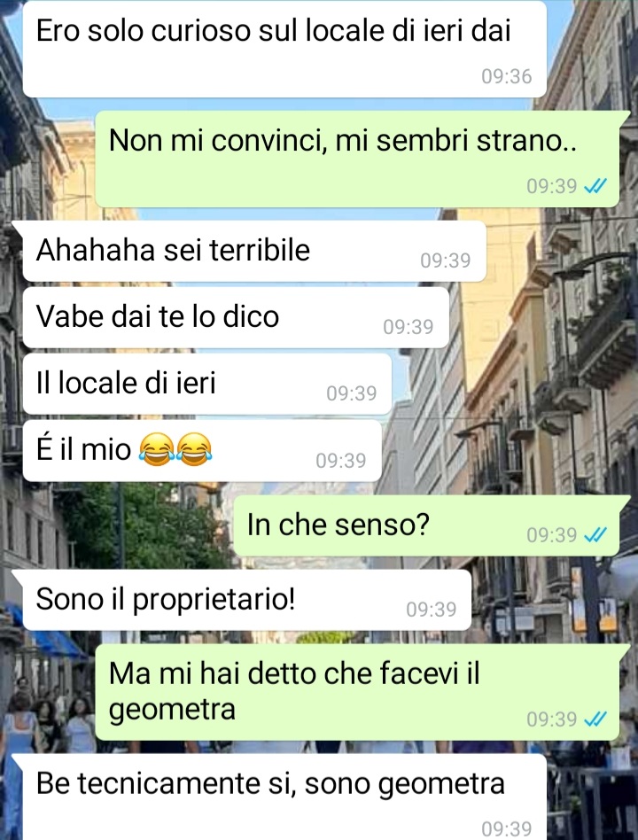Tap the blue checkmarks on the "geometra" sent message

pyautogui.click(x=595, y=719)
